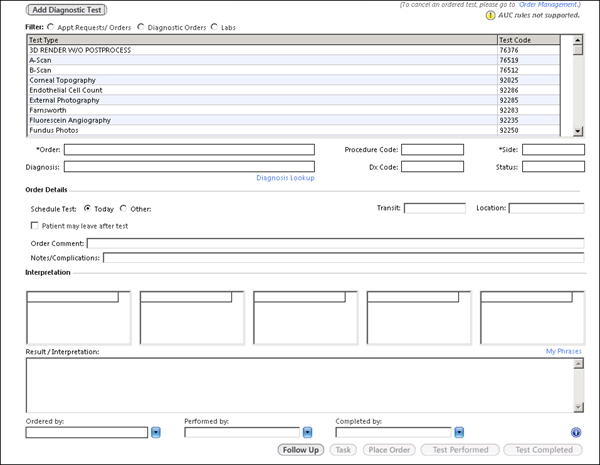This screenshot has height=465, width=600.
Task: Click the Task button
Action: 343,450
